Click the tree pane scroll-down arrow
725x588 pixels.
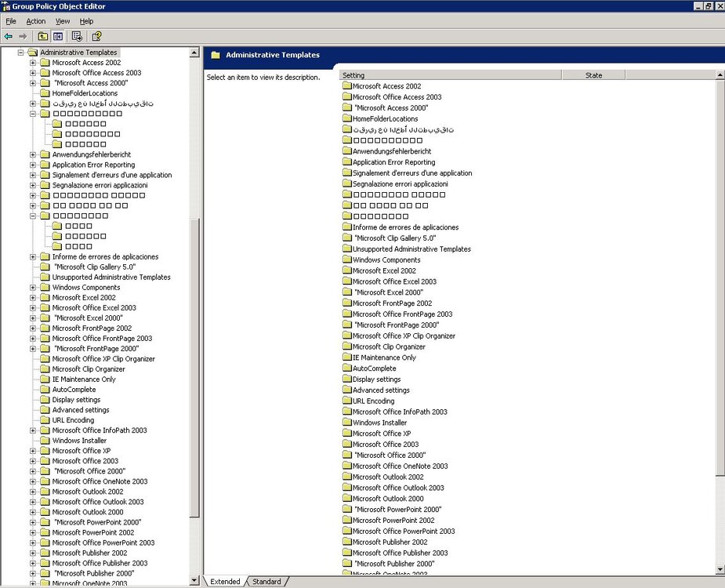194,581
